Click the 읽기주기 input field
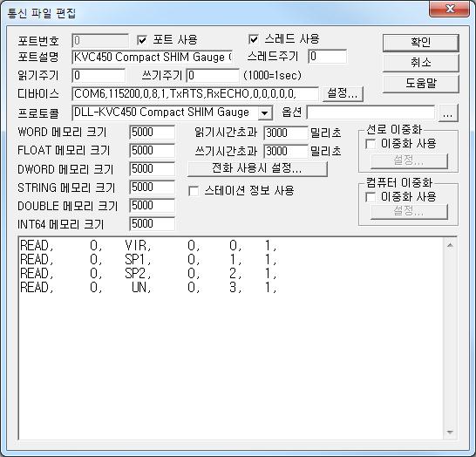Viewport: 476px width, 457px height. (x=99, y=75)
